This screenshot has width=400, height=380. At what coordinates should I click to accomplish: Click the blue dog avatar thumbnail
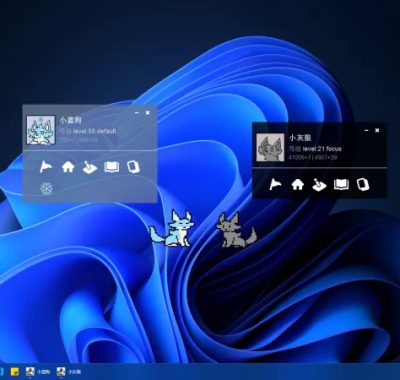[x=41, y=130]
